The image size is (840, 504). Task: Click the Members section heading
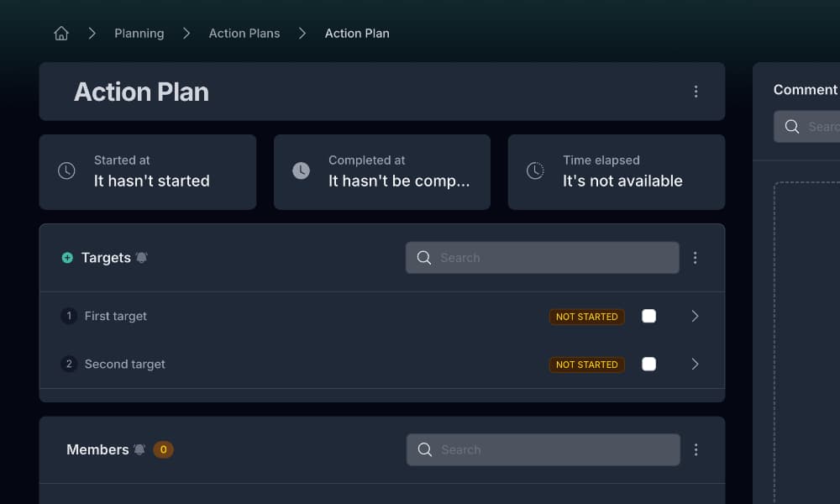97,449
